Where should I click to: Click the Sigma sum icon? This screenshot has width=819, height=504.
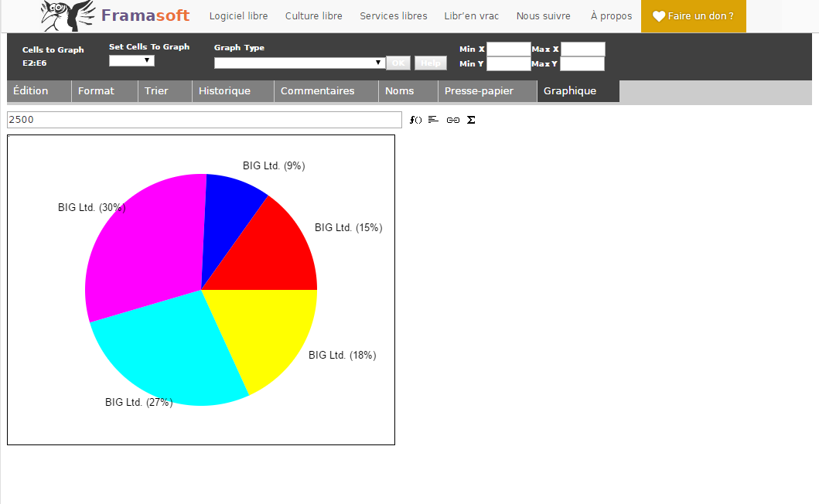click(x=471, y=120)
